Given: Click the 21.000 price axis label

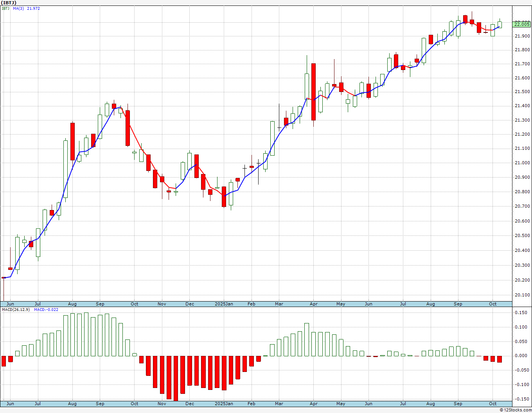Looking at the screenshot, I should [x=523, y=163].
